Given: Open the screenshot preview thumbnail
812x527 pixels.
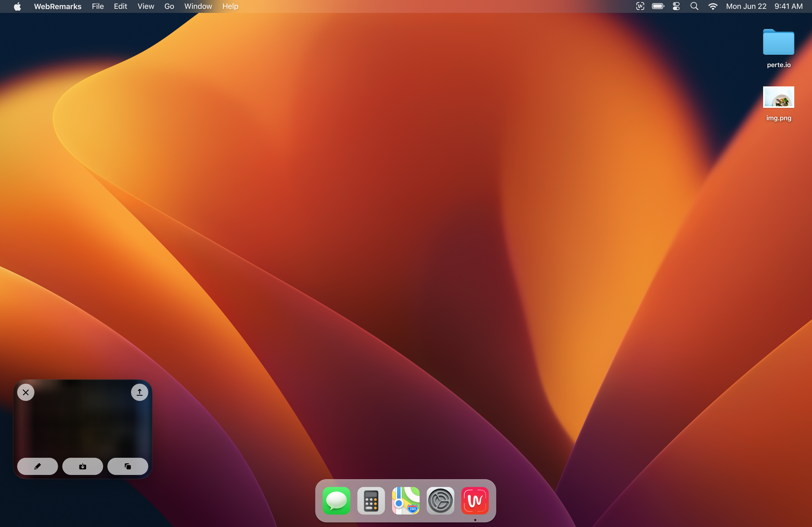Looking at the screenshot, I should [x=82, y=429].
